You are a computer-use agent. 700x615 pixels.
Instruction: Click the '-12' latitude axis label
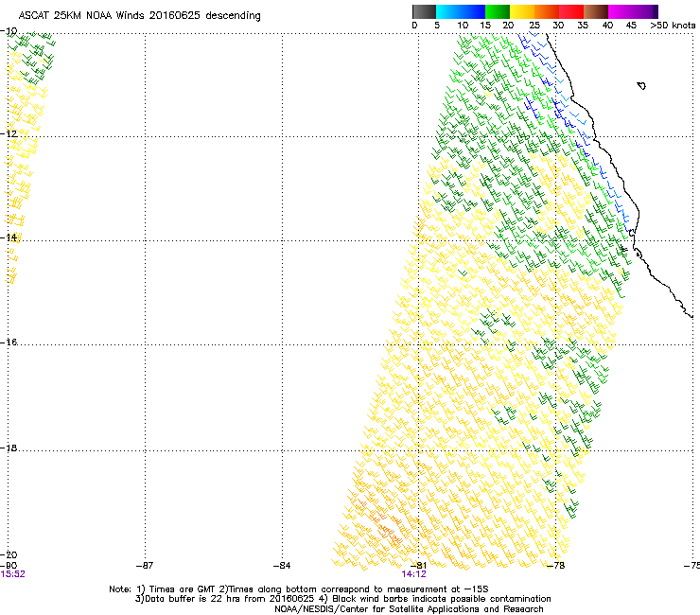[x=9, y=133]
